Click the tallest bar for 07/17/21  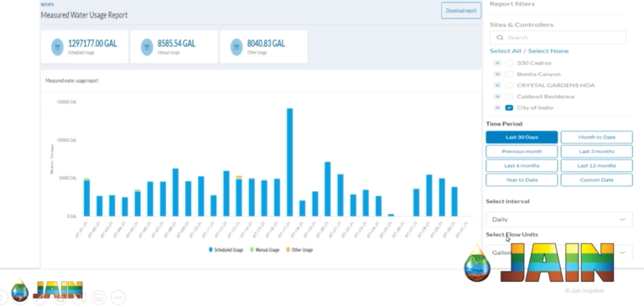(289, 163)
